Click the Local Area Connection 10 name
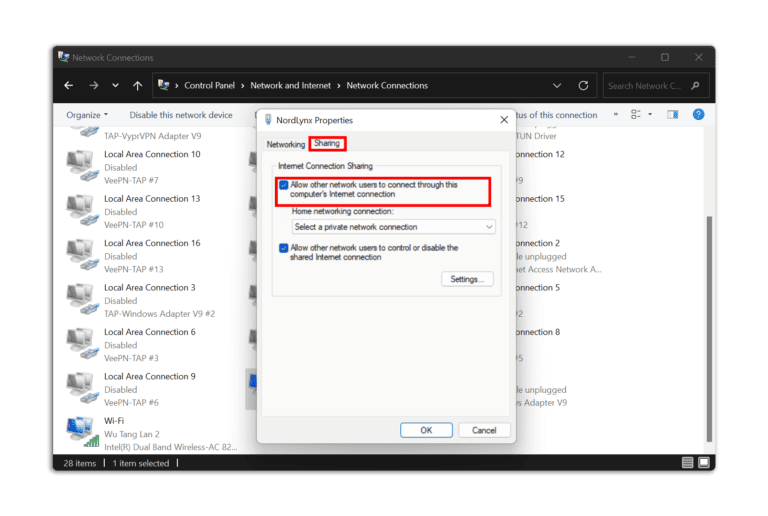Screen dimensions: 768x516 point(152,154)
